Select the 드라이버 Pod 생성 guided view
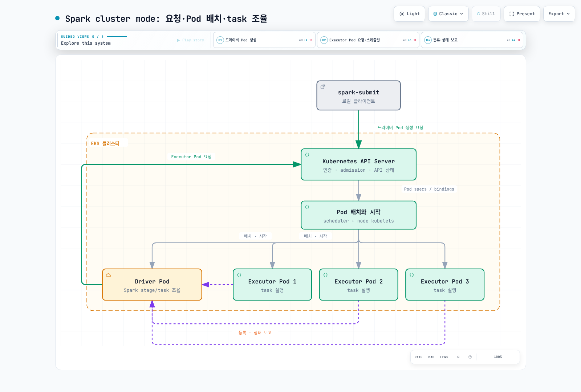This screenshot has width=581, height=392. point(264,40)
